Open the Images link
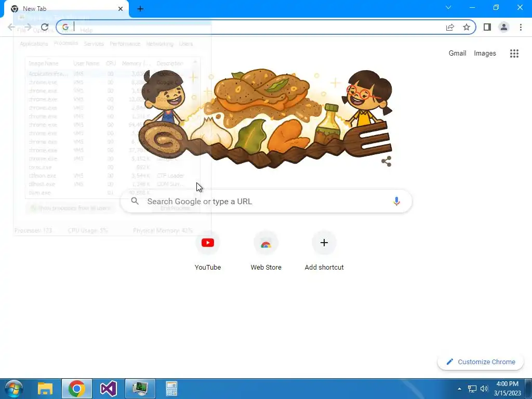 pyautogui.click(x=485, y=54)
